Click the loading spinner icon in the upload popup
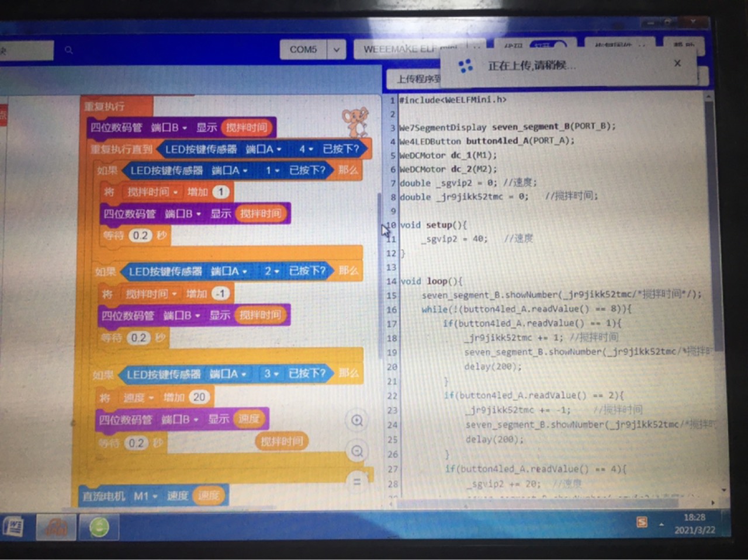Image resolution: width=748 pixels, height=560 pixels. 466,66
